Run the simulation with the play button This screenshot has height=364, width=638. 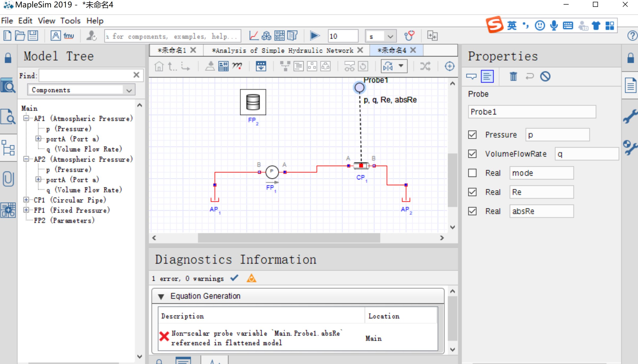315,36
